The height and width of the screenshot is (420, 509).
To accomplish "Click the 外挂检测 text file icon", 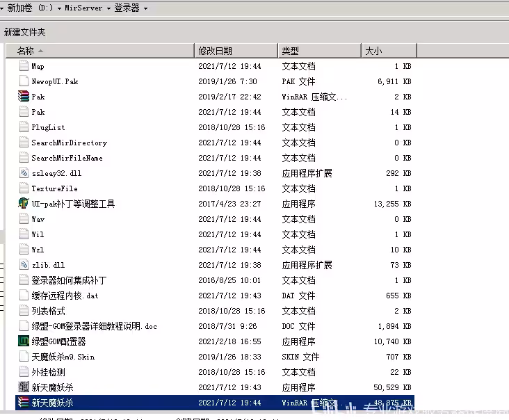I will pyautogui.click(x=24, y=371).
